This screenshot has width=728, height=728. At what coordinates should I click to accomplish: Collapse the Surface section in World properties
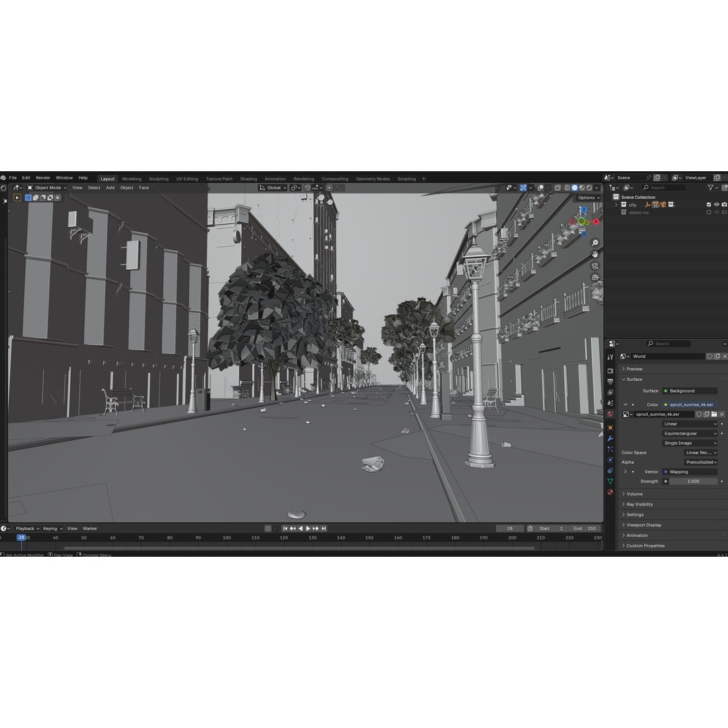(x=623, y=380)
